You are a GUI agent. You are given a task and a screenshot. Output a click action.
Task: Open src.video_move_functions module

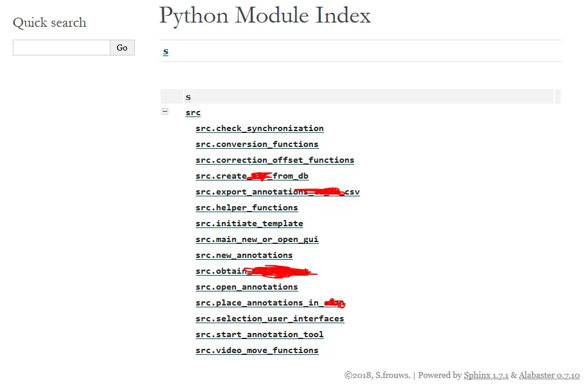point(257,351)
